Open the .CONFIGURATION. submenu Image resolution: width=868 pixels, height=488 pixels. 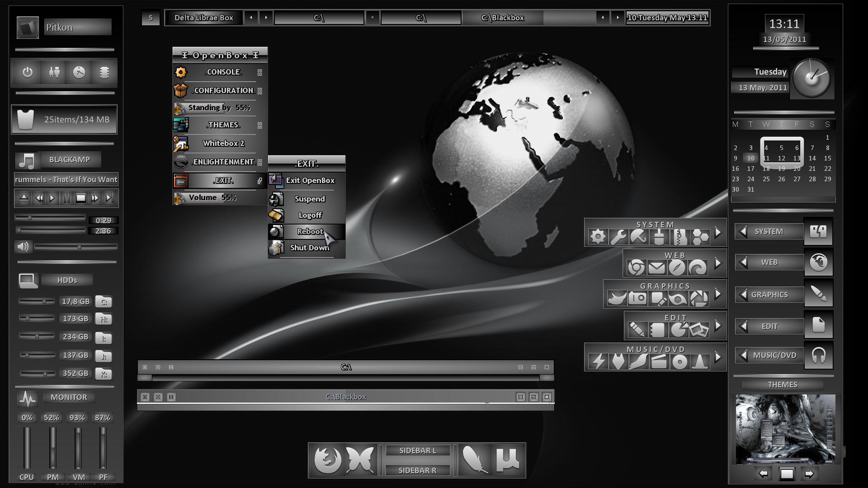[x=220, y=90]
